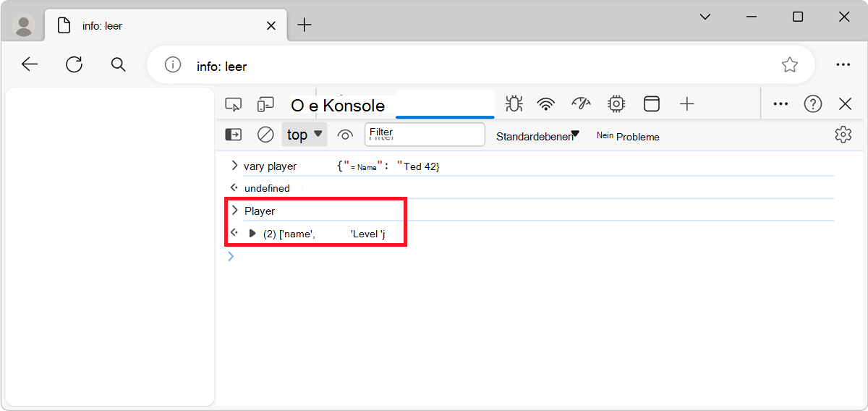The width and height of the screenshot is (868, 411).
Task: Click the ['name', 'Level'] array output
Action: 324,233
